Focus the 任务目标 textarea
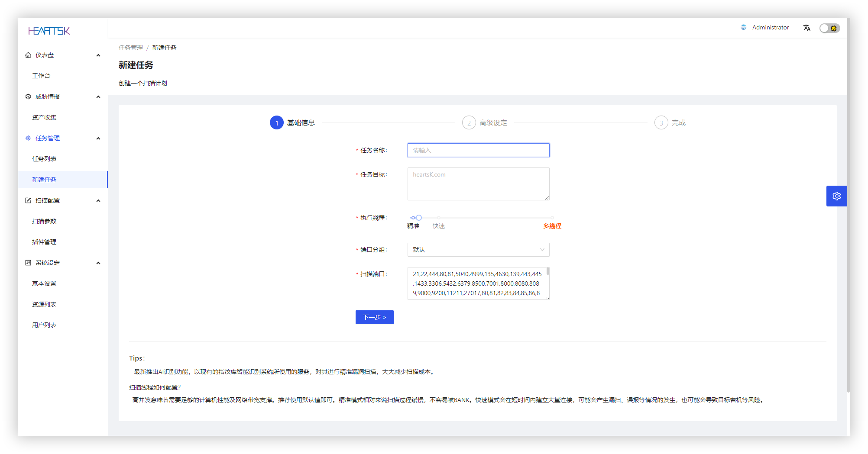Image resolution: width=868 pixels, height=454 pixels. [478, 184]
